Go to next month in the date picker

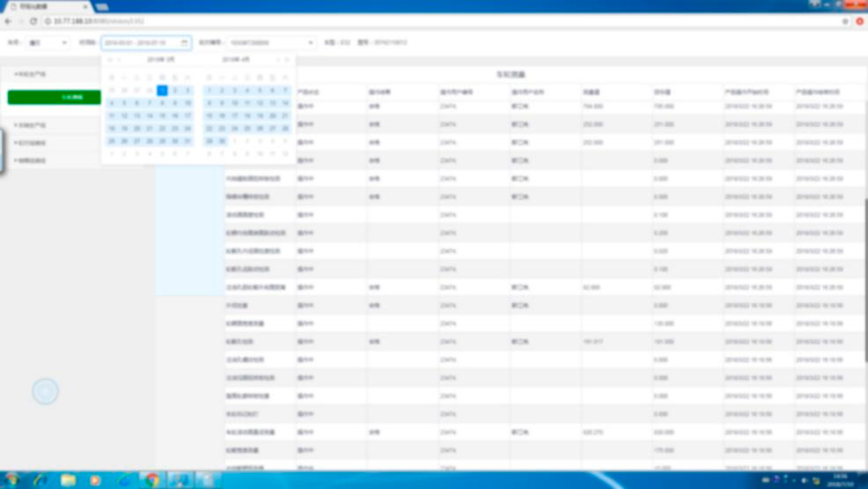(x=278, y=60)
